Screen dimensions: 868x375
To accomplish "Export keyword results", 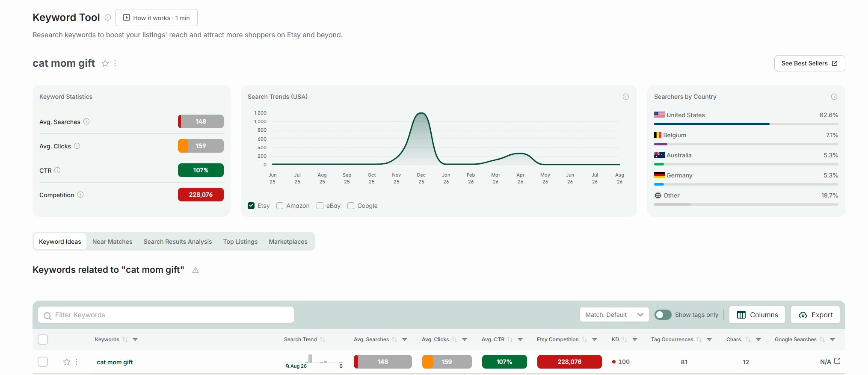I will [x=815, y=315].
